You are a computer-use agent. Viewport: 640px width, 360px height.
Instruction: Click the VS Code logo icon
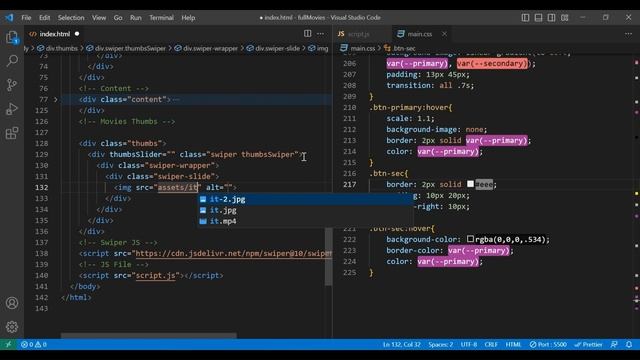[x=9, y=18]
